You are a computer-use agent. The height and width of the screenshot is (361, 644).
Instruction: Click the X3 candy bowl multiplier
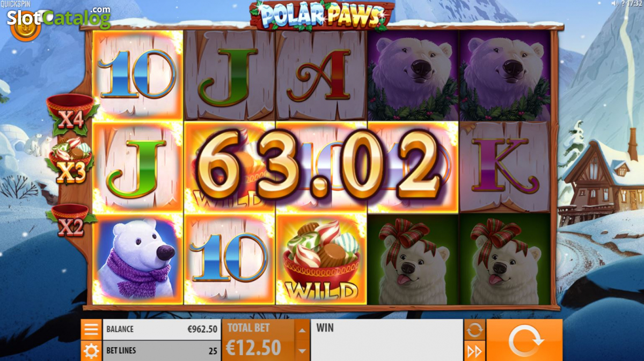coord(72,161)
